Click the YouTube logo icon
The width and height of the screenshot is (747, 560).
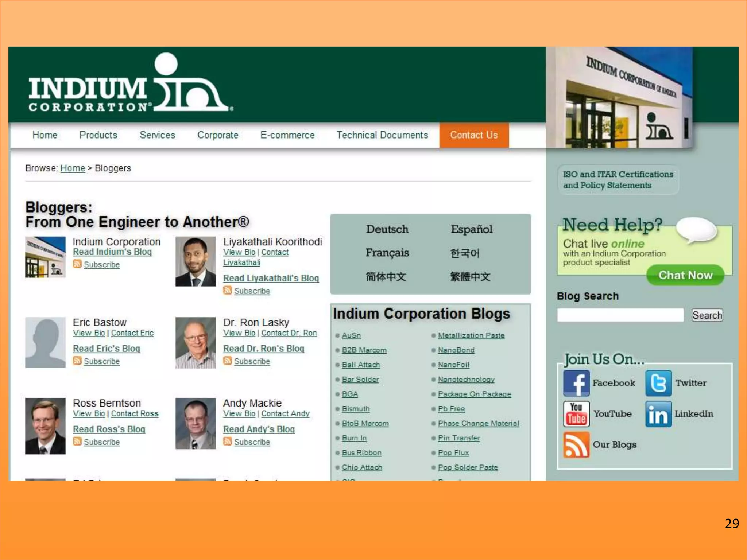click(576, 414)
